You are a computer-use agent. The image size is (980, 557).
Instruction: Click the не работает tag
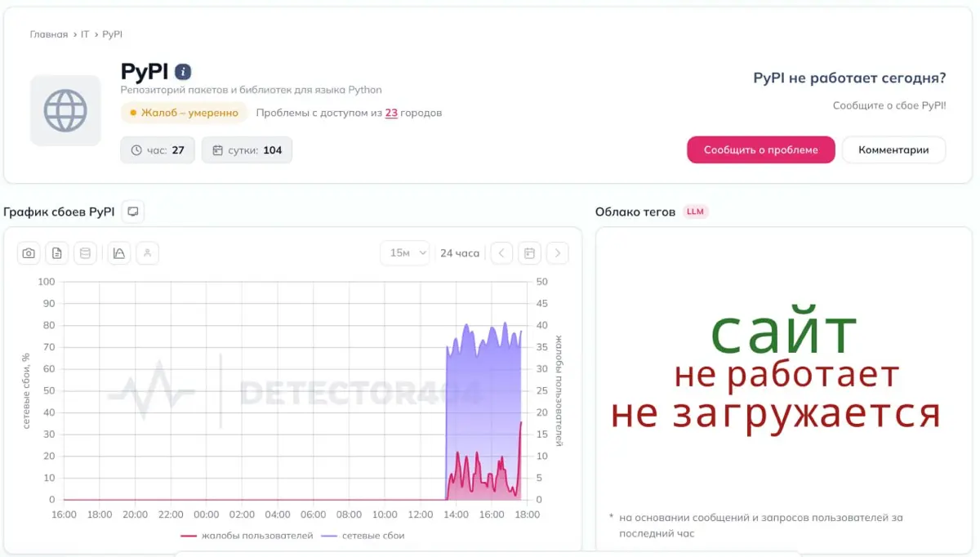click(786, 375)
